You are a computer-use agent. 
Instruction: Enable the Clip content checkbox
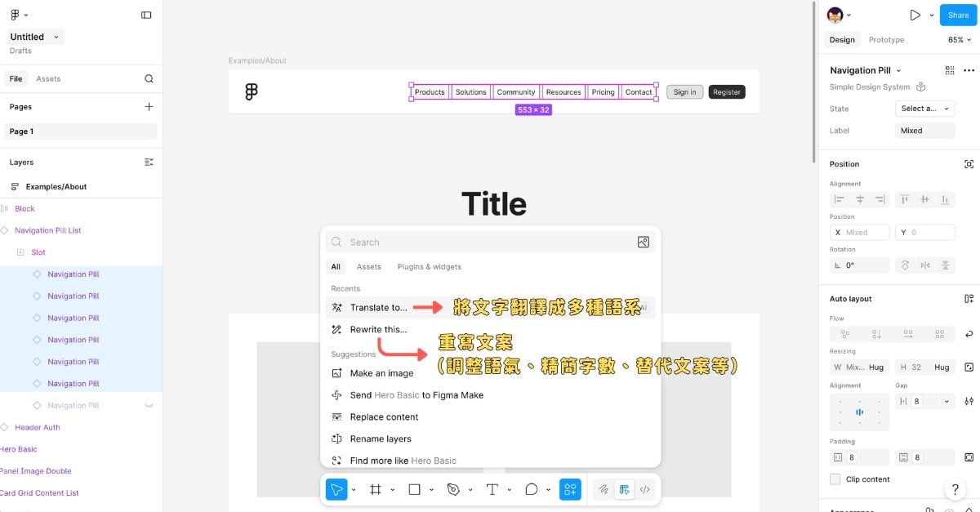[835, 479]
